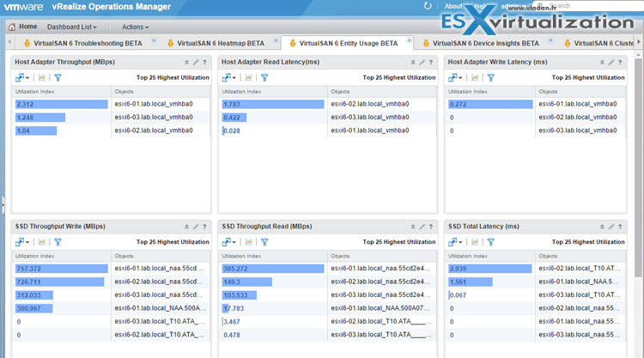Viewport: 644px width, 358px height.
Task: Show chart icon in Host Adapter Write Latency toolbar
Action: [x=475, y=77]
